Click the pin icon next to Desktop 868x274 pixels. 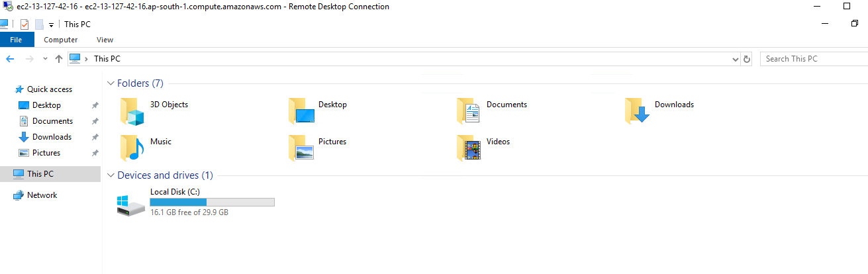(95, 105)
